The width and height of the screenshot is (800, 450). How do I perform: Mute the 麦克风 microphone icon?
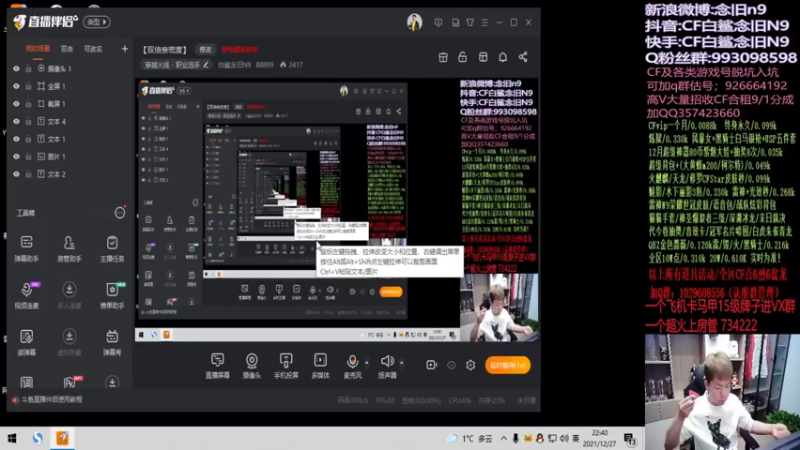point(352,361)
